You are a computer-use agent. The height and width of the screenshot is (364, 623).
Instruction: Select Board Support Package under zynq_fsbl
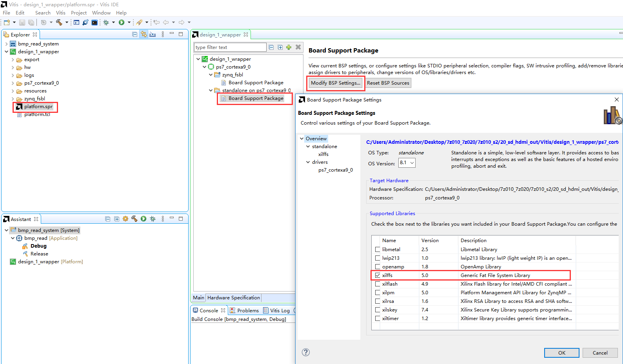pos(256,83)
